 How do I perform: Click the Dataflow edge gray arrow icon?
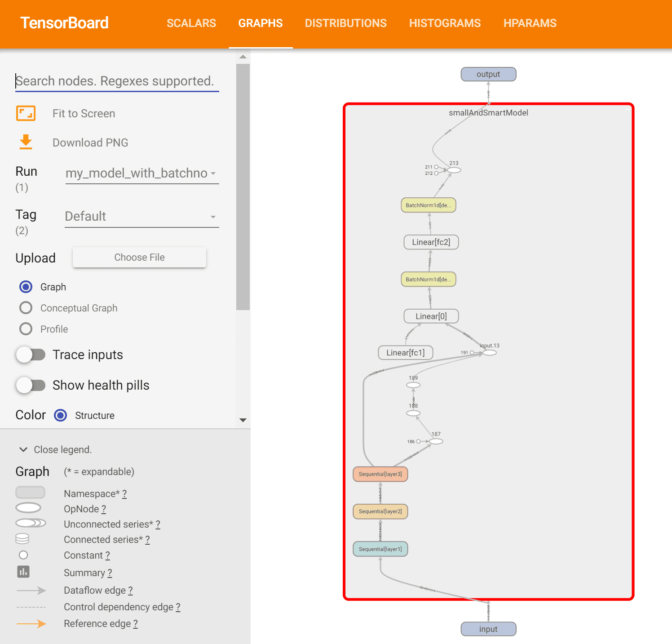[x=31, y=591]
